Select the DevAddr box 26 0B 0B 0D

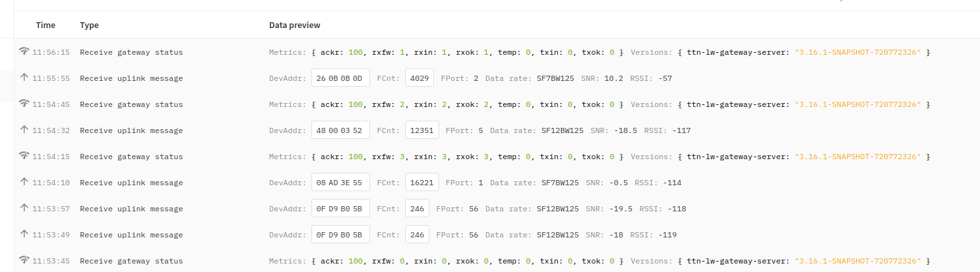coord(340,78)
